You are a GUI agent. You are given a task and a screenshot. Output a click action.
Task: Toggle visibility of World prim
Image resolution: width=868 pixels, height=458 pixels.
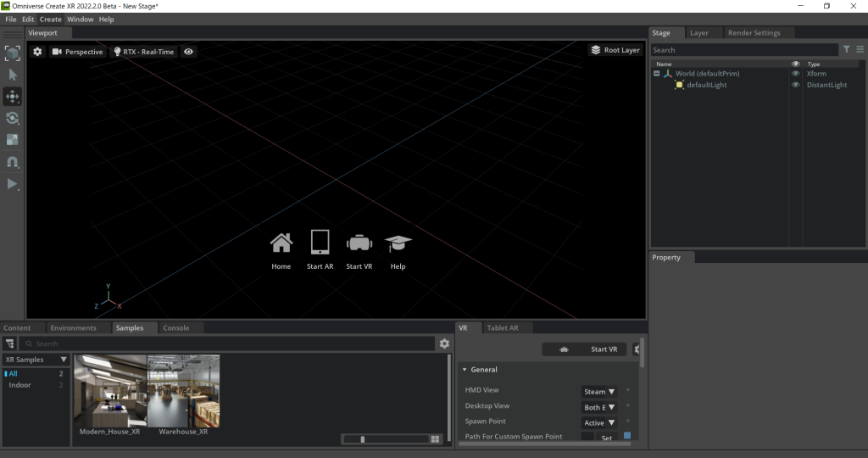(795, 74)
